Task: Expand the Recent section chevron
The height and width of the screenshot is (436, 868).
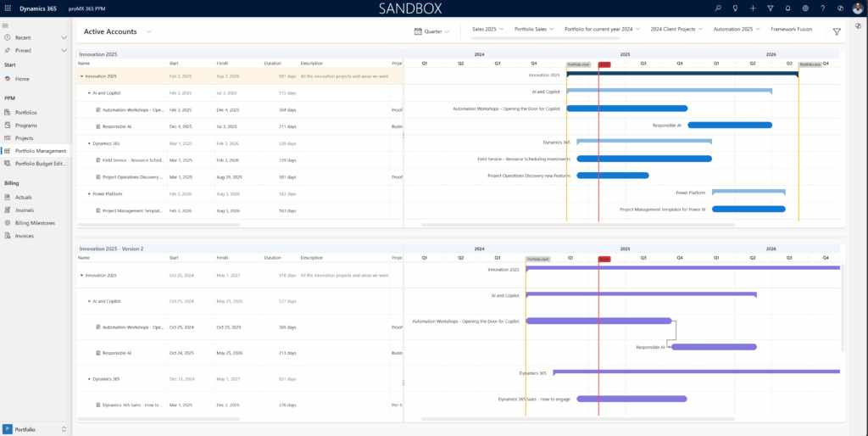Action: [x=64, y=37]
